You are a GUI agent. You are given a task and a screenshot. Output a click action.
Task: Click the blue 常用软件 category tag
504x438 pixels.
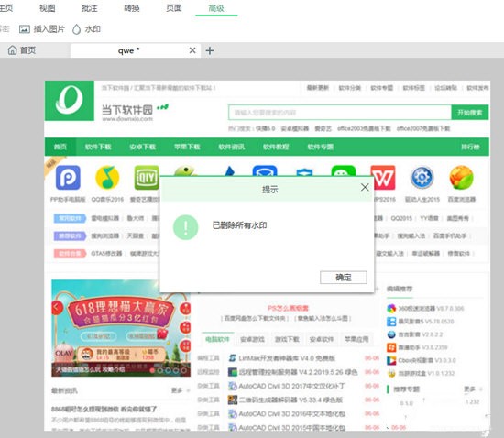pyautogui.click(x=70, y=218)
